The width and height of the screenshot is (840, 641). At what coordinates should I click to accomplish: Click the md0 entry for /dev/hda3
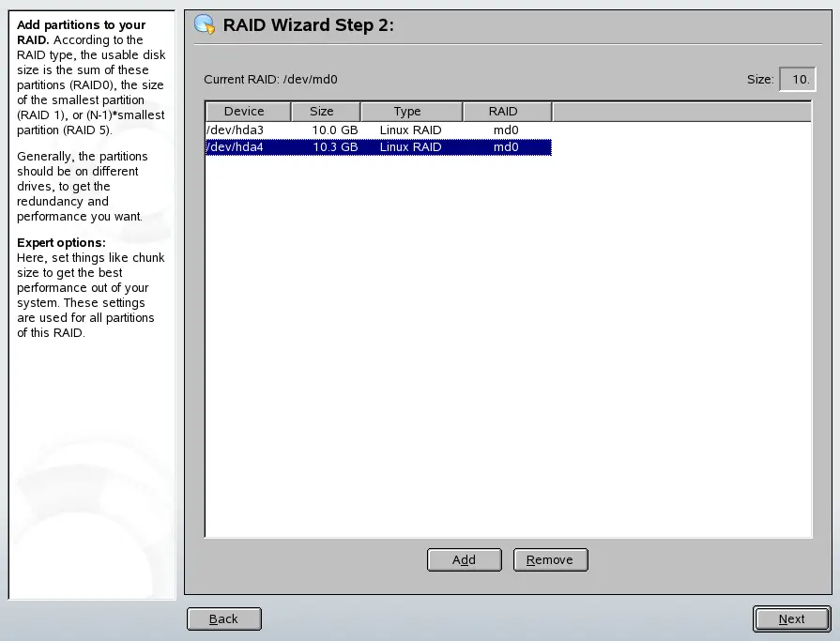(506, 130)
